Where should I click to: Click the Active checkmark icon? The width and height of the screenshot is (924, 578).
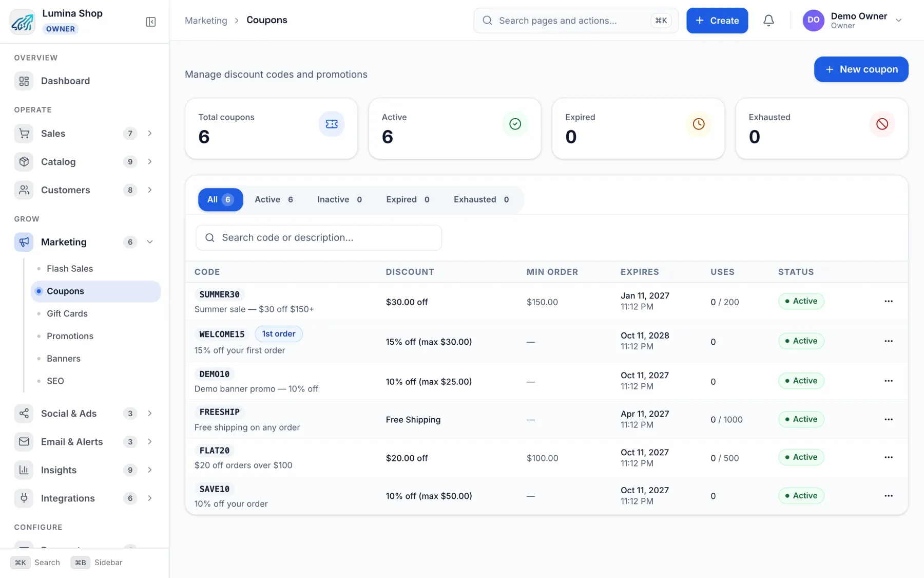[515, 124]
